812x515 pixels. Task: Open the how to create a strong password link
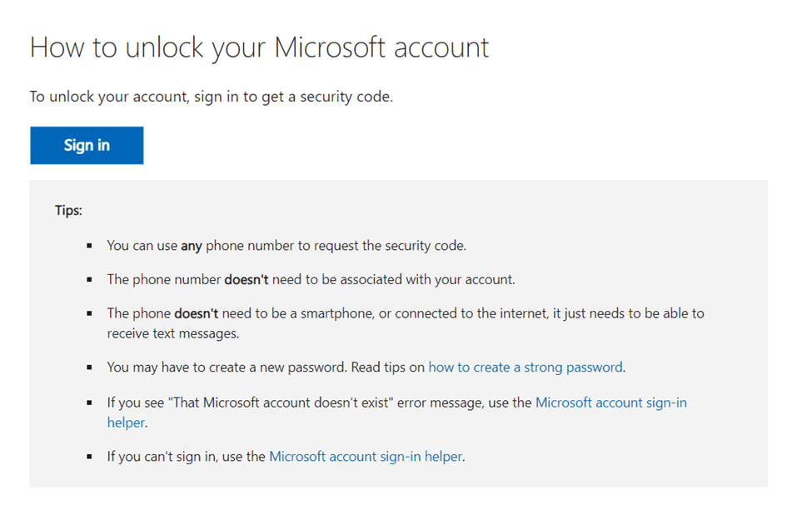click(x=526, y=367)
